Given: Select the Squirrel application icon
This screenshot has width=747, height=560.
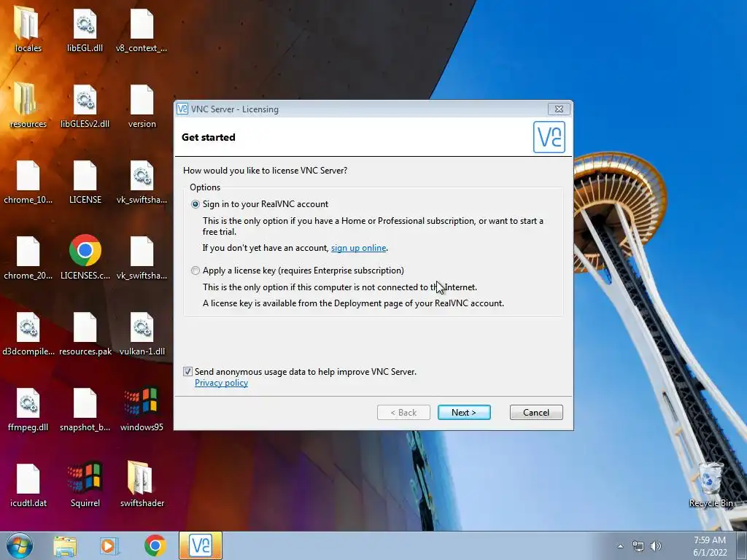Looking at the screenshot, I should [85, 477].
